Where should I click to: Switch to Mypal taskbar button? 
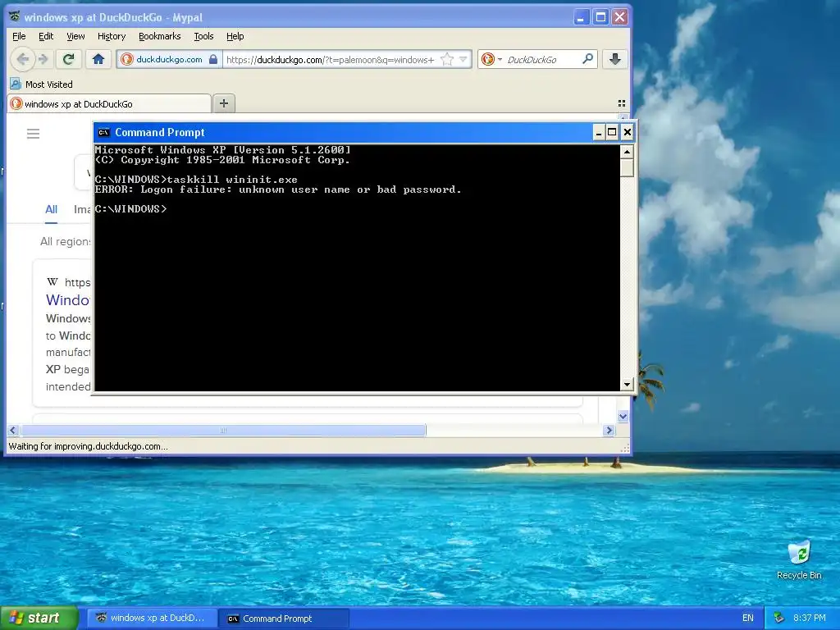coord(151,619)
